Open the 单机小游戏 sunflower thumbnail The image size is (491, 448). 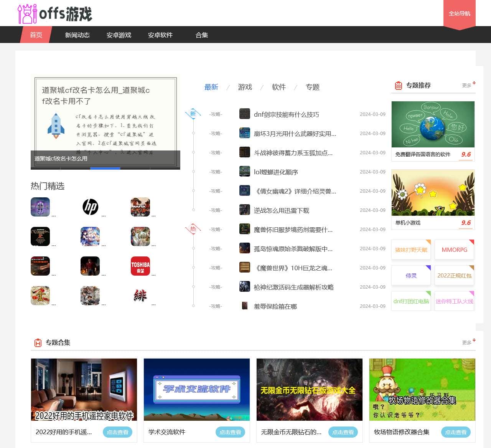[x=433, y=193]
